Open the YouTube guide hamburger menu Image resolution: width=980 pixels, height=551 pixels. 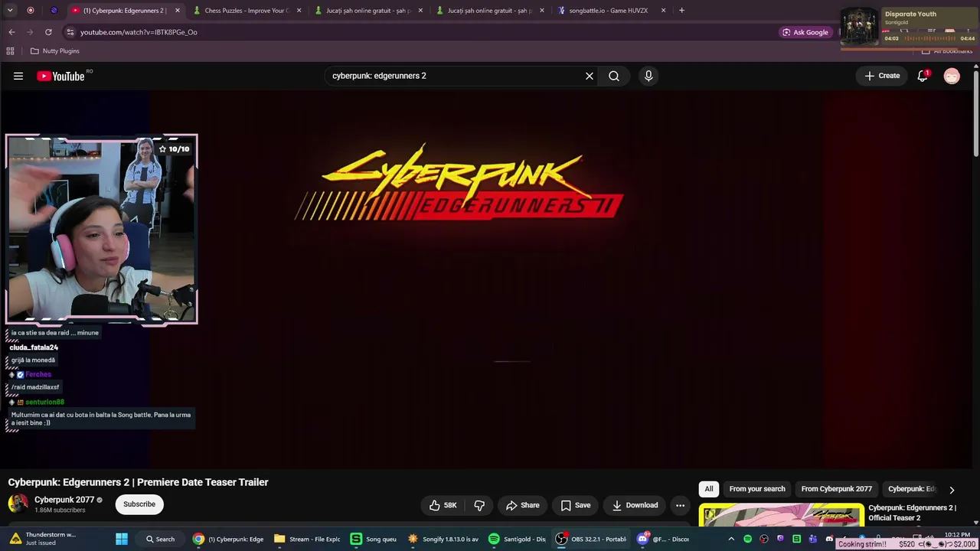(x=18, y=76)
